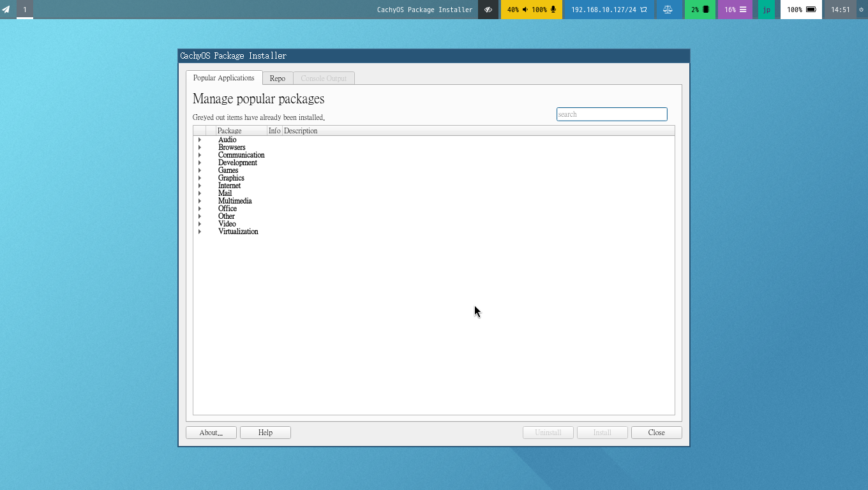The image size is (868, 490).
Task: Click the speaker volume icon
Action: [x=525, y=10]
